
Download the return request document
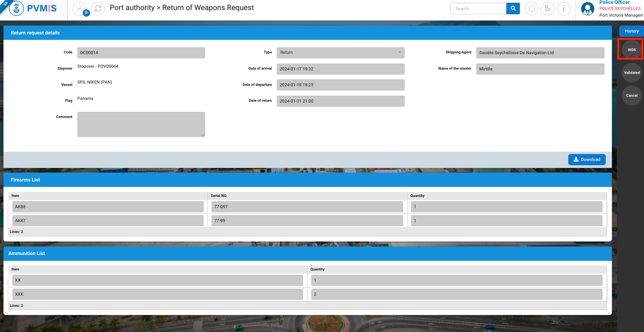coord(586,159)
